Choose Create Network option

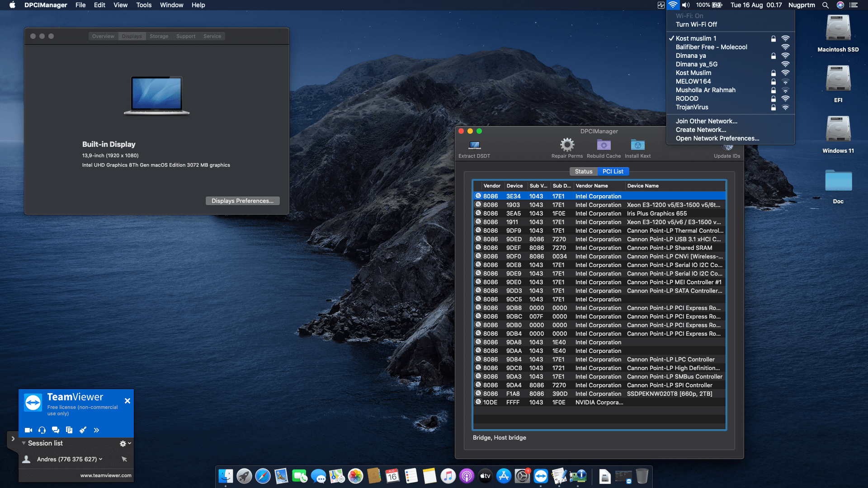pyautogui.click(x=731, y=130)
